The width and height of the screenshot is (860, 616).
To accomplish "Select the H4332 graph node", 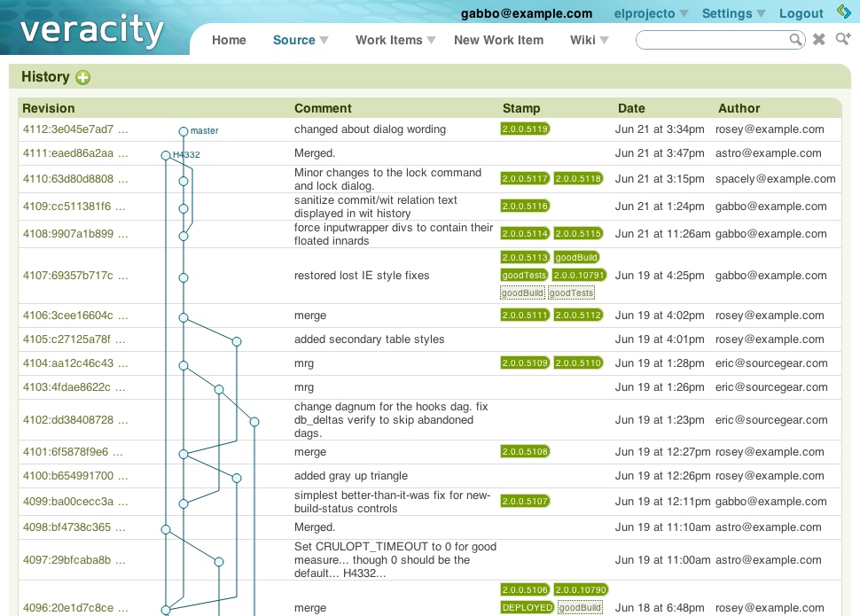I will [166, 155].
